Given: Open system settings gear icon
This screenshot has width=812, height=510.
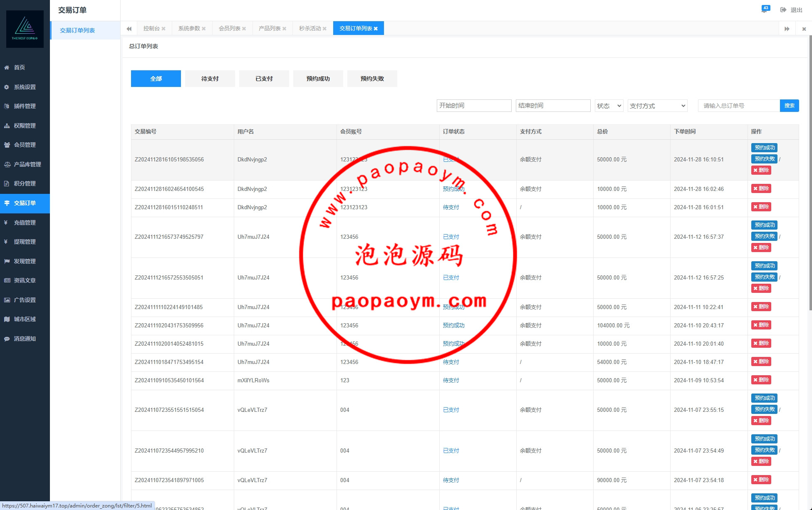Looking at the screenshot, I should pyautogui.click(x=7, y=87).
